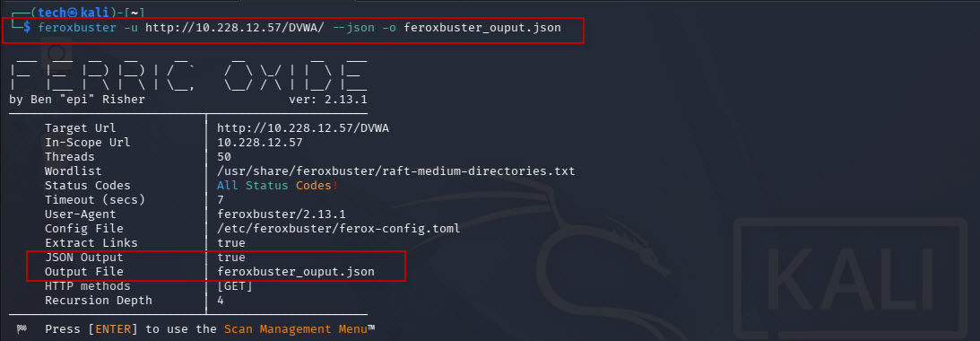Click the 'All Status Codes!' value
This screenshot has height=341, width=980.
point(277,186)
